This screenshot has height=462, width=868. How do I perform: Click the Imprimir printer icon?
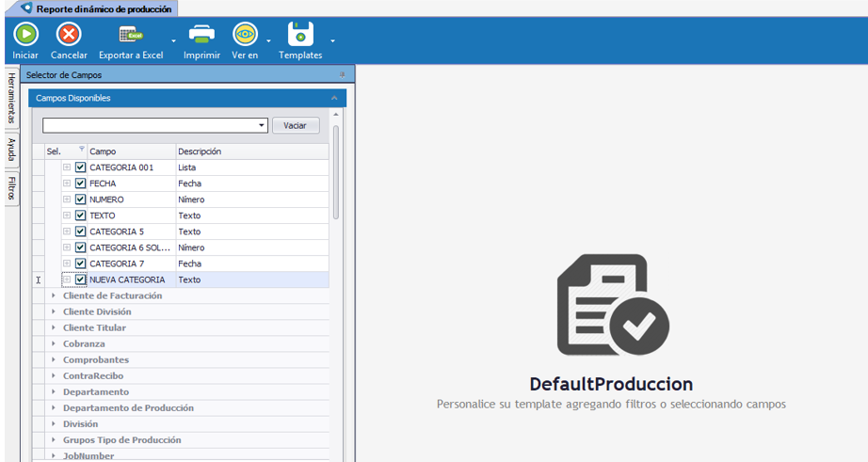coord(201,35)
